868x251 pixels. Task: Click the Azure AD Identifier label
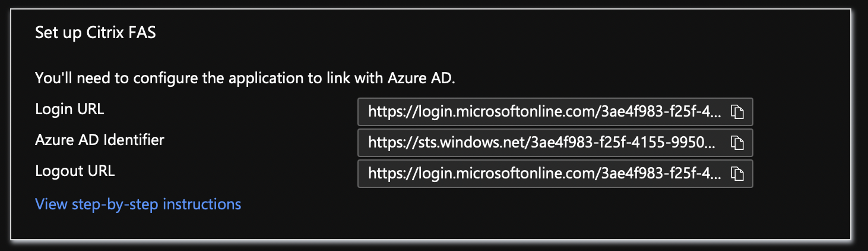(x=100, y=140)
